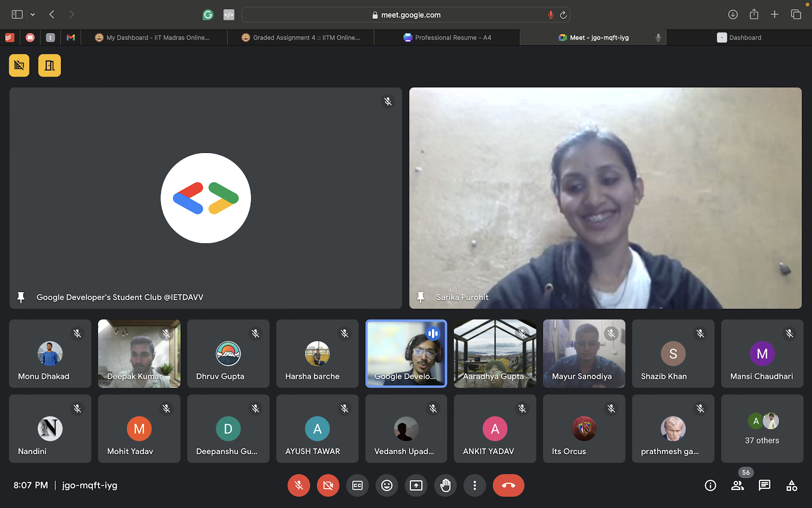Click the Share icon in Safari
This screenshot has width=812, height=508.
[754, 14]
